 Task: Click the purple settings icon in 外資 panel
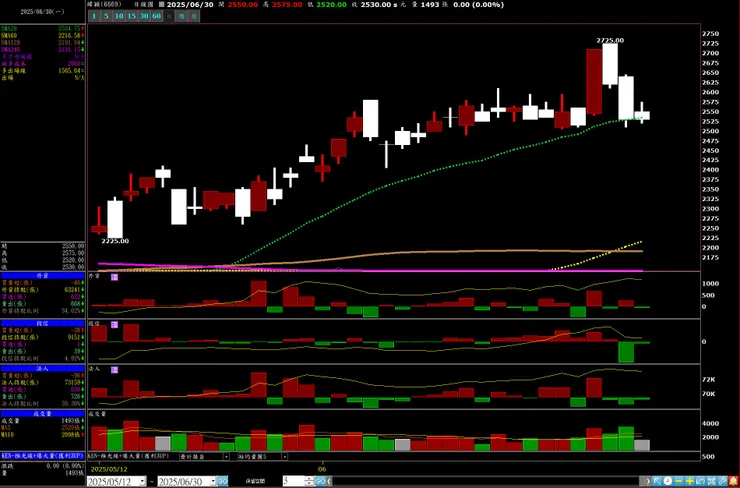[x=114, y=277]
